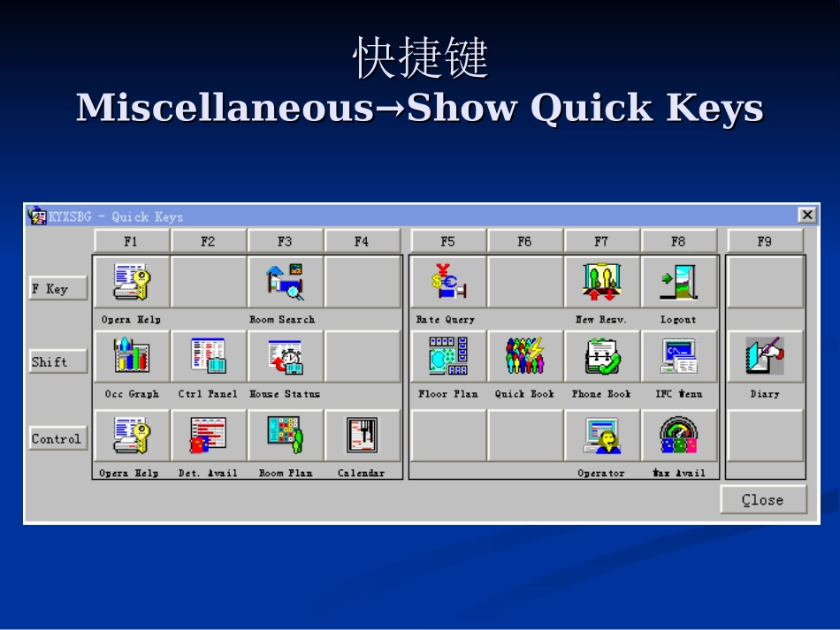
Task: Click the House Status label text
Action: click(285, 394)
